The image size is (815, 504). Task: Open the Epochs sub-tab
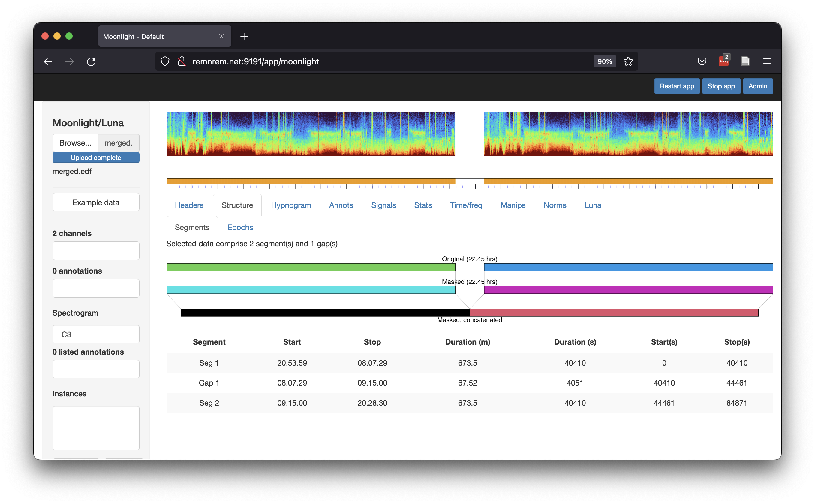[x=240, y=227]
